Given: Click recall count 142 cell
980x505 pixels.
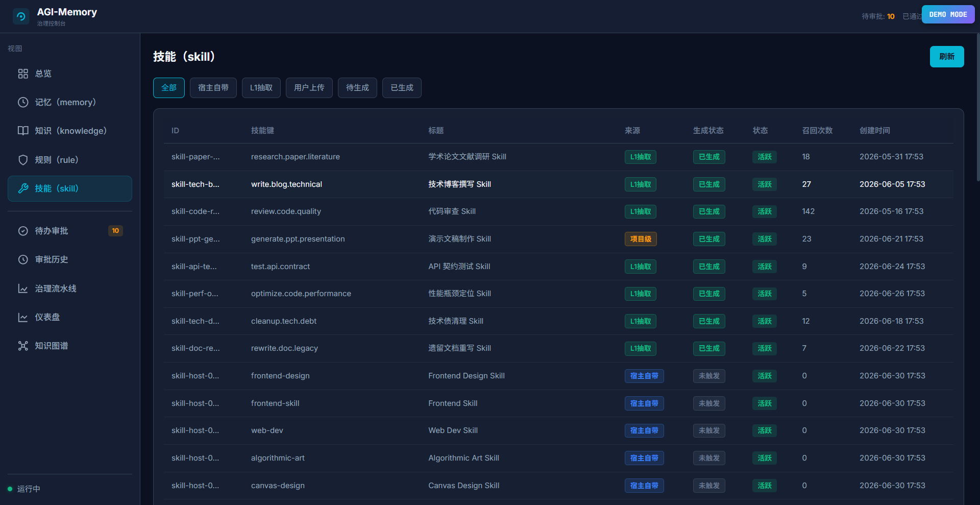Looking at the screenshot, I should [x=808, y=211].
